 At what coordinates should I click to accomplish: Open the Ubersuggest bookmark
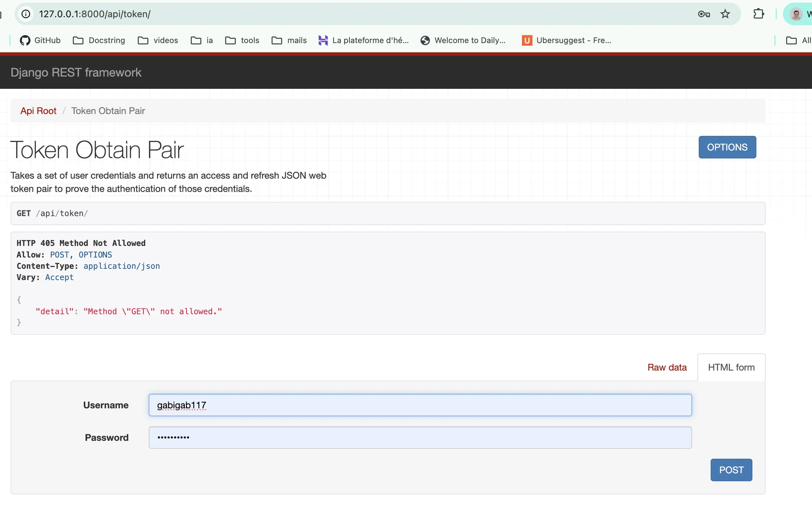click(x=566, y=40)
